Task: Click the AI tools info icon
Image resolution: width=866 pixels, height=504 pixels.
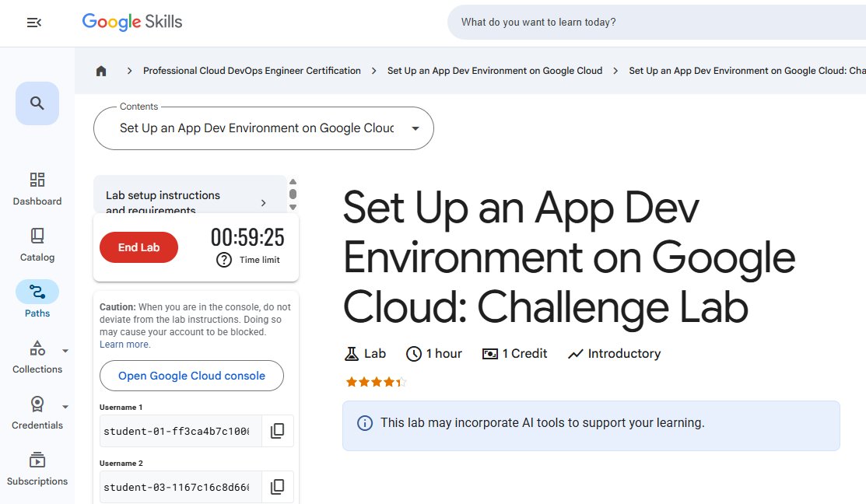Action: (x=364, y=423)
